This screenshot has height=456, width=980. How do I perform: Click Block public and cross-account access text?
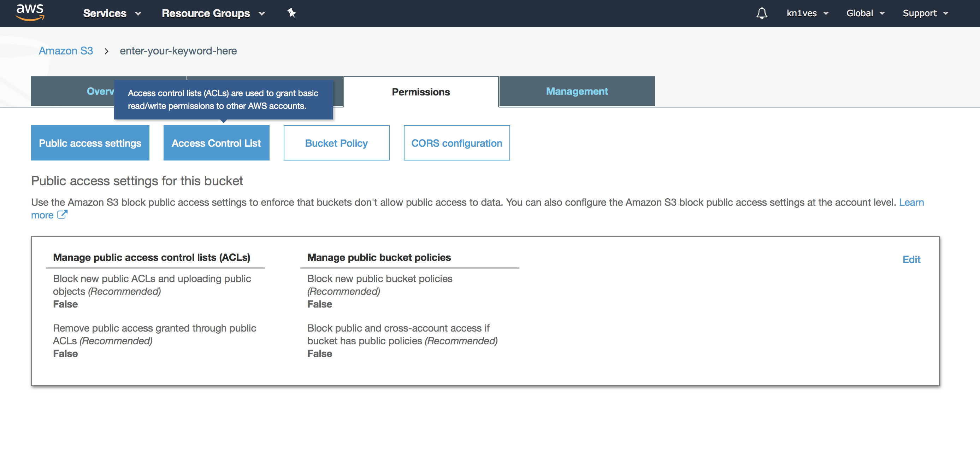402,335
